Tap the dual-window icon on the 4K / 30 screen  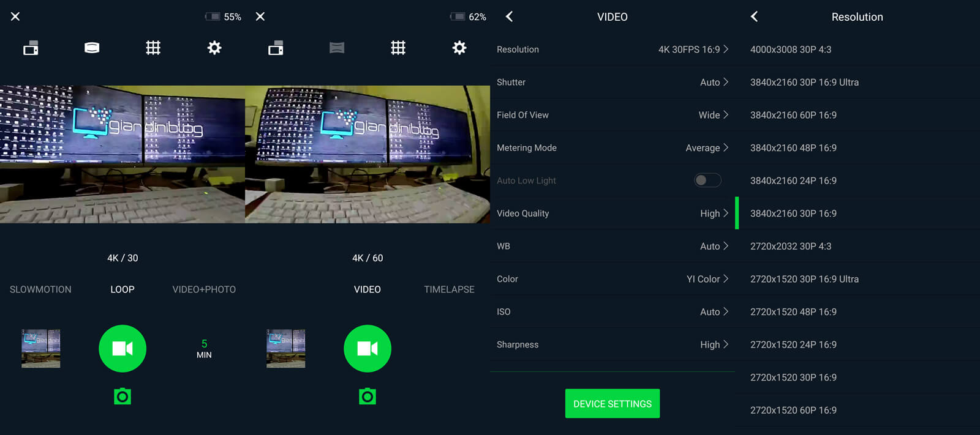point(31,48)
